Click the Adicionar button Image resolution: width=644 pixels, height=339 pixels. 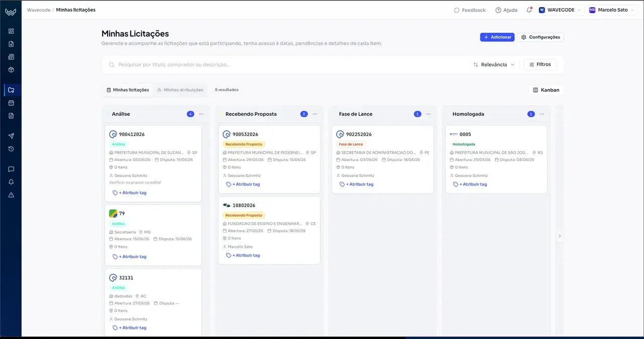tap(497, 37)
